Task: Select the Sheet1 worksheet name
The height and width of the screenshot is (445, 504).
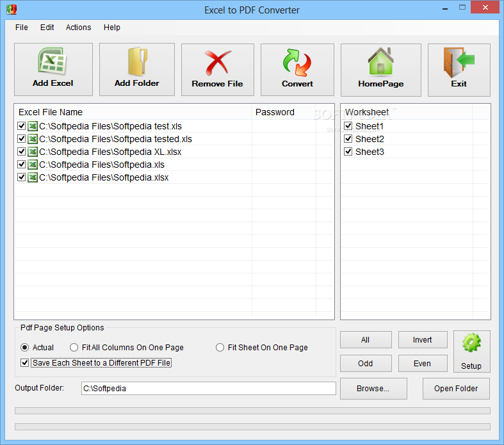Action: point(370,126)
